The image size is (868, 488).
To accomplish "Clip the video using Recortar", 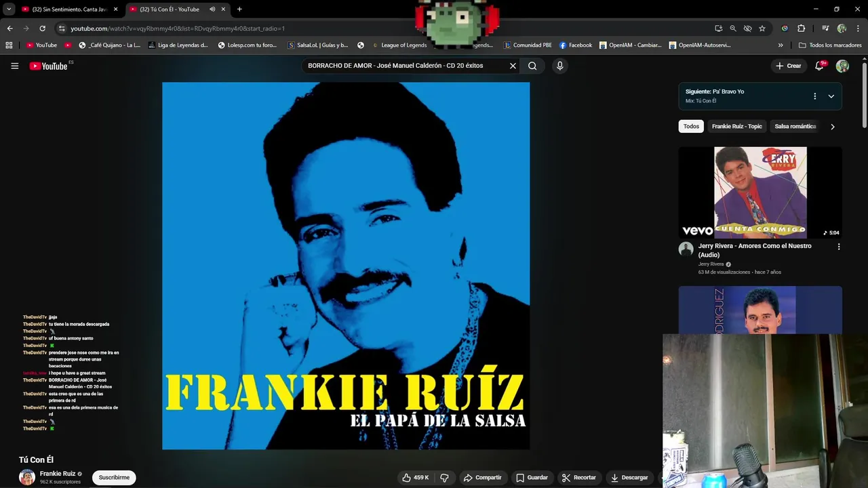I will pos(578,478).
